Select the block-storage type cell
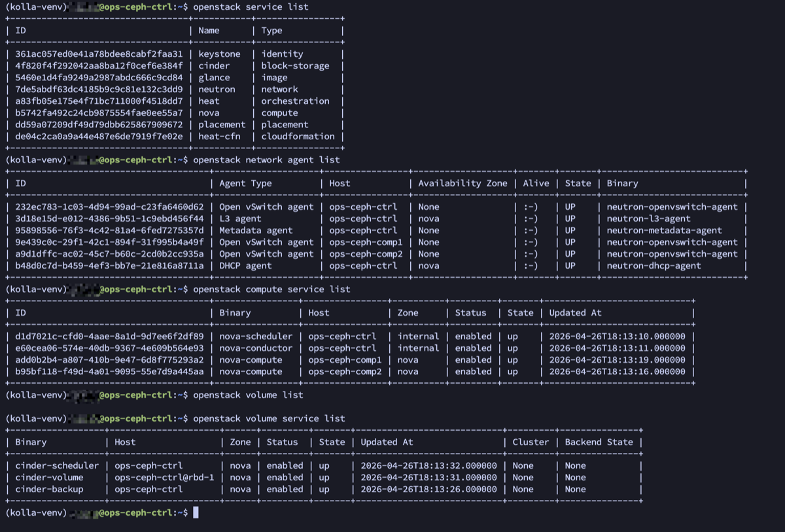Viewport: 785px width, 532px height. (x=295, y=66)
